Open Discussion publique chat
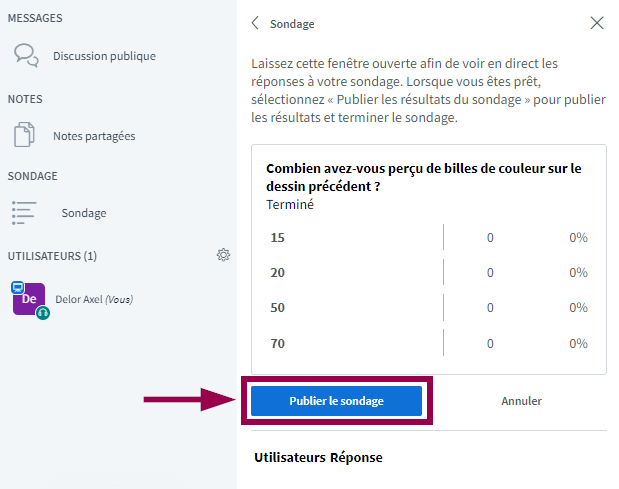Image resolution: width=619 pixels, height=489 pixels. (104, 56)
